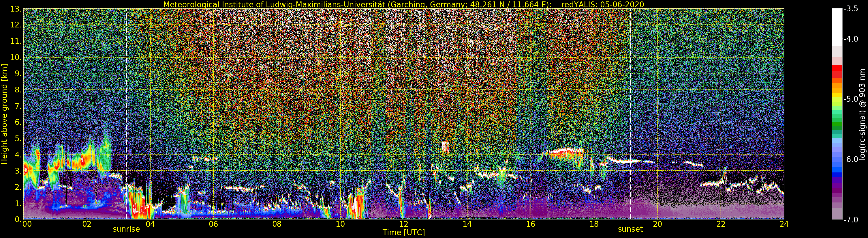Click the '-3.5' colorbar tick label
868x238 pixels.
851,9
